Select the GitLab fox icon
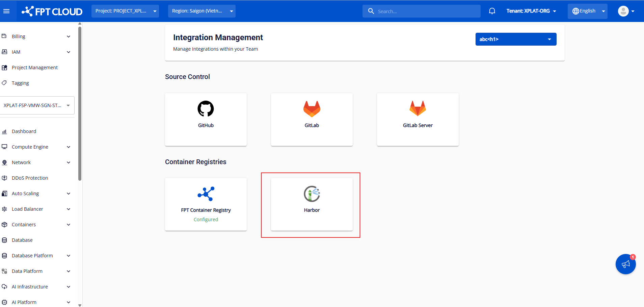The height and width of the screenshot is (307, 644). tap(312, 109)
